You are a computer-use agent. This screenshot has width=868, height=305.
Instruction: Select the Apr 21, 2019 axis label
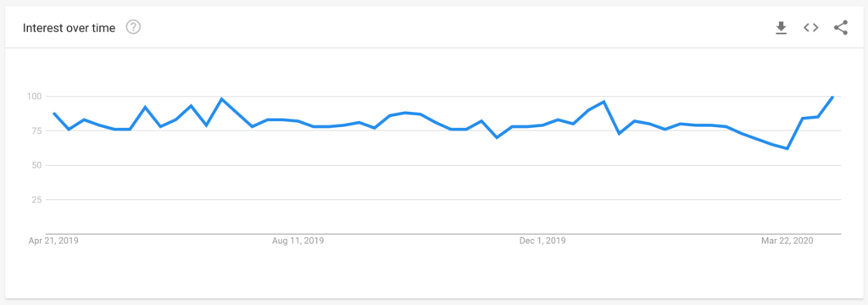(53, 241)
